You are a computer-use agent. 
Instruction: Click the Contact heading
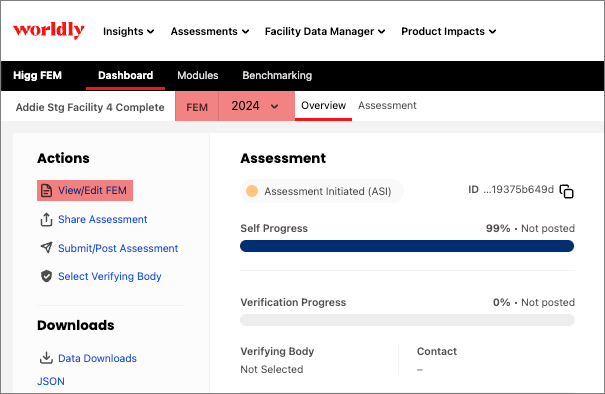(437, 351)
